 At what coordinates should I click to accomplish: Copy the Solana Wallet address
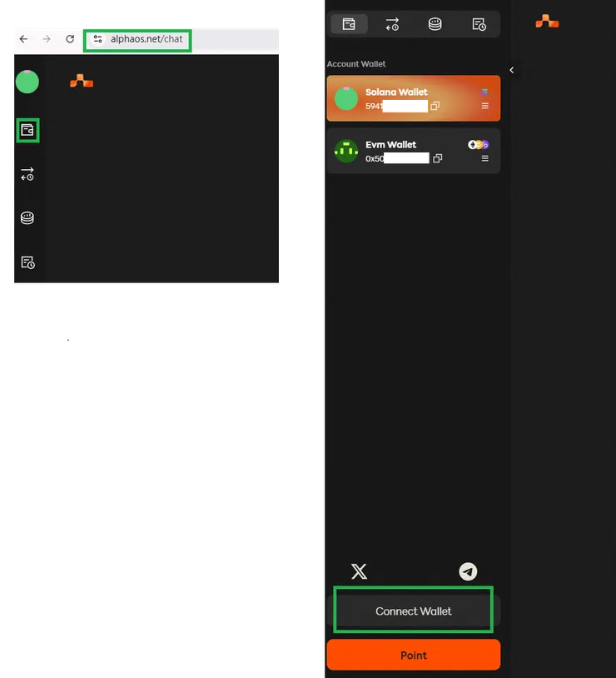click(435, 106)
